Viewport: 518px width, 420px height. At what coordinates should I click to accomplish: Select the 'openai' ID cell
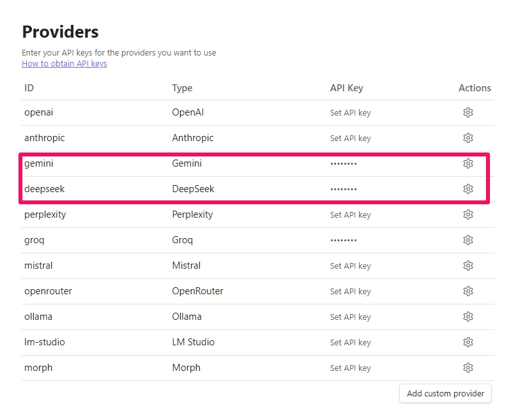39,112
